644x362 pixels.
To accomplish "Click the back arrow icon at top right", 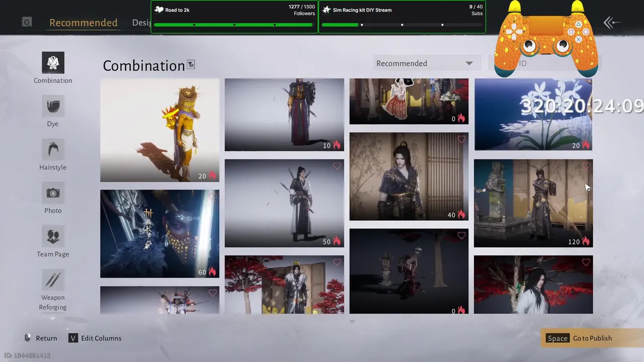I will (x=611, y=22).
